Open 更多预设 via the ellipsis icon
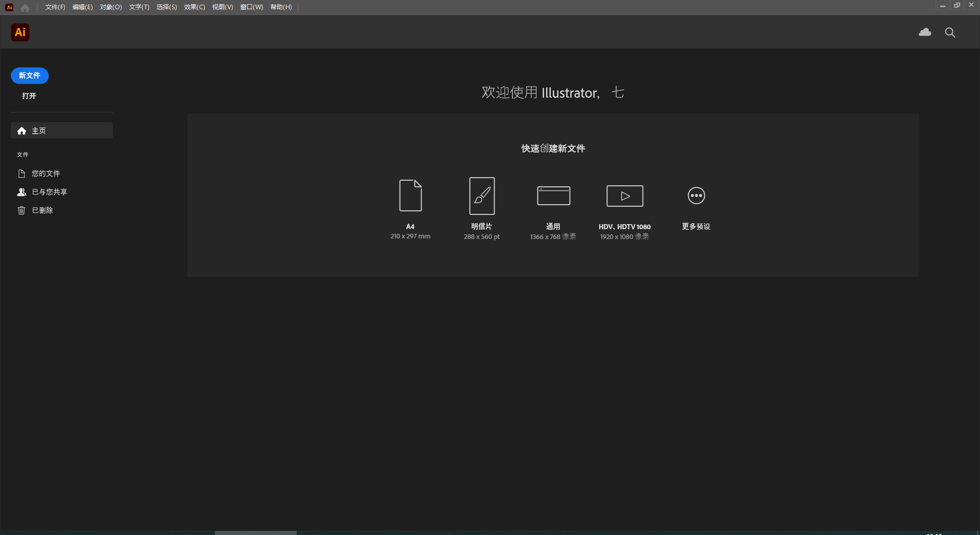The height and width of the screenshot is (535, 980). tap(696, 196)
